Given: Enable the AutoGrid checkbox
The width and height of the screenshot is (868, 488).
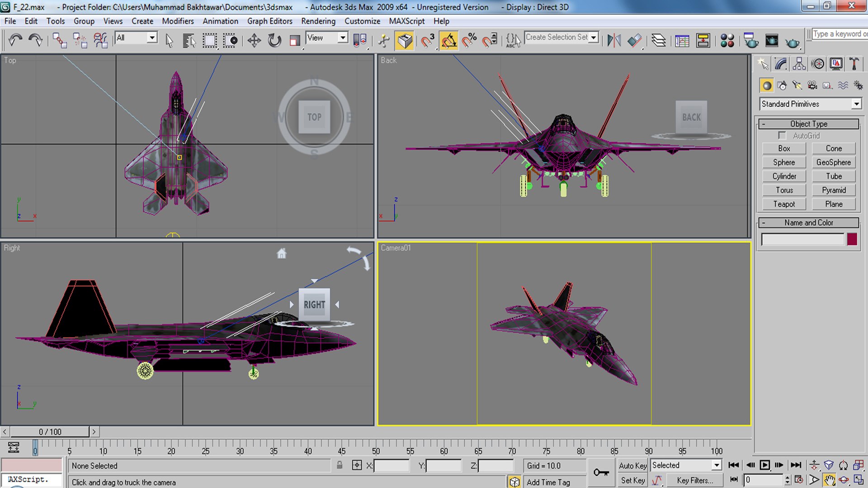Looking at the screenshot, I should click(x=782, y=136).
